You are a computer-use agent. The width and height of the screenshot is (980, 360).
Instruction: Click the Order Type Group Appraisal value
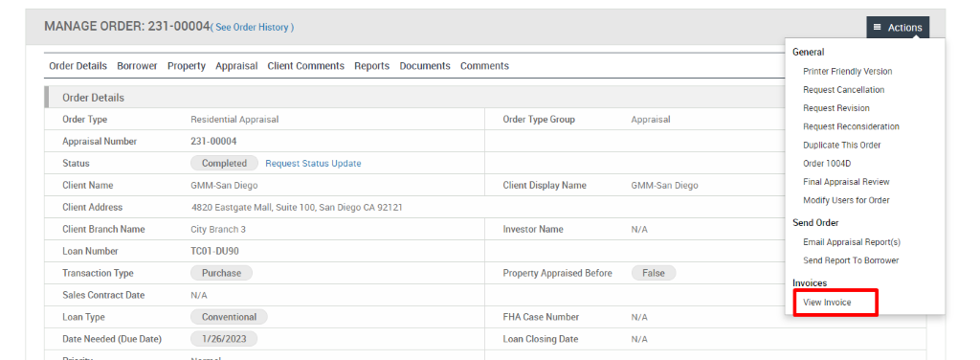(x=651, y=120)
